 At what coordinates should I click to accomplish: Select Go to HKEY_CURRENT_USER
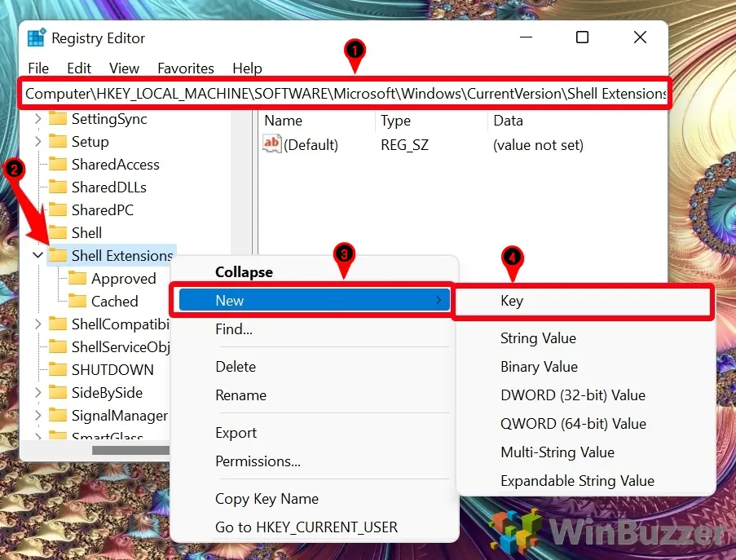pyautogui.click(x=306, y=527)
